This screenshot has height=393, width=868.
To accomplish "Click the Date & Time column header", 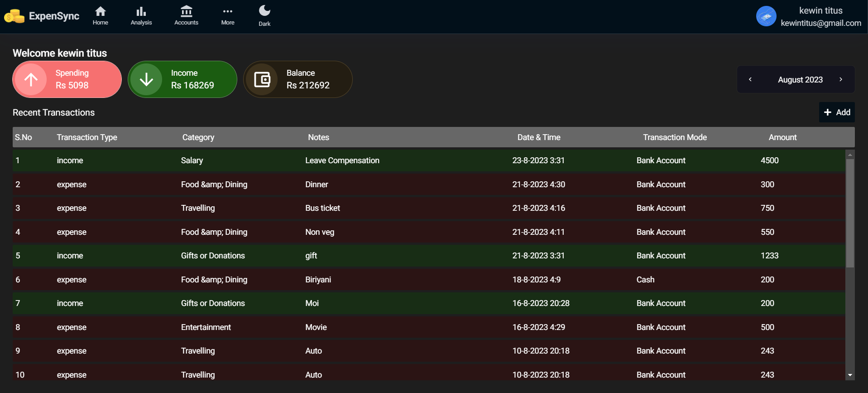I will pos(539,137).
